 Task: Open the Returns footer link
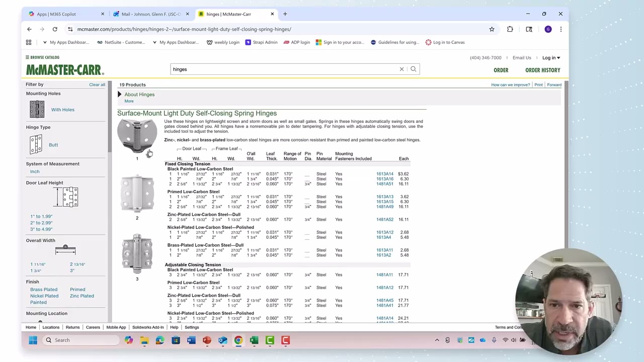[x=72, y=327]
